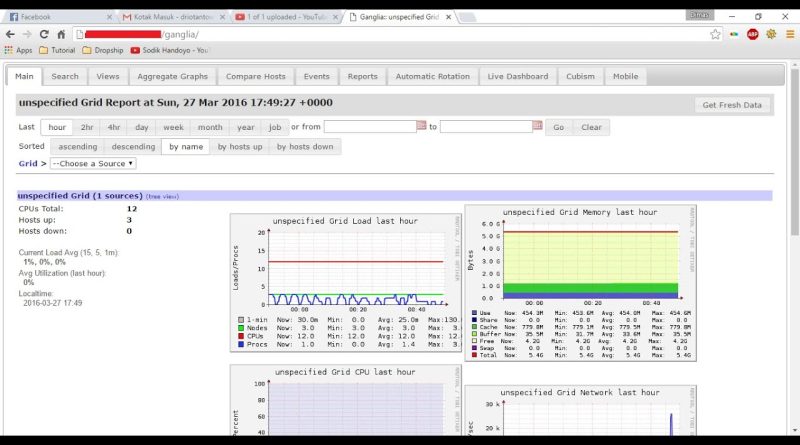Open the Dropship bookmark folder
This screenshot has height=445, width=800.
pos(103,50)
